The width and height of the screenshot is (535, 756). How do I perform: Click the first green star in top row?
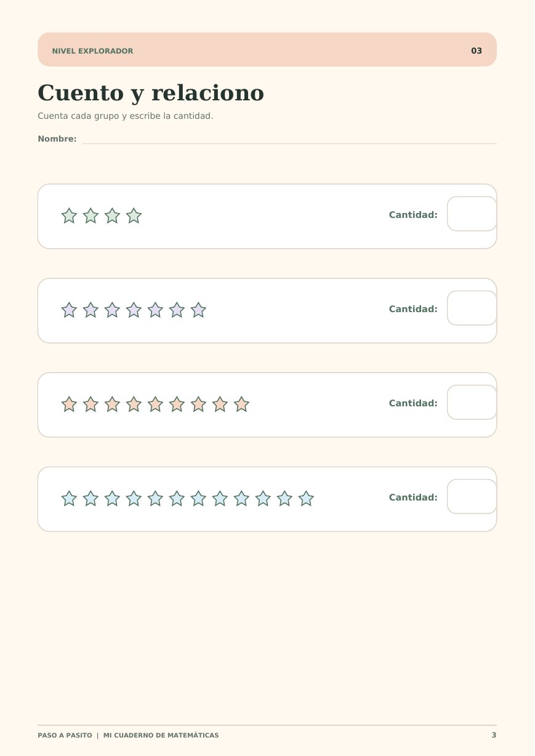tap(69, 216)
